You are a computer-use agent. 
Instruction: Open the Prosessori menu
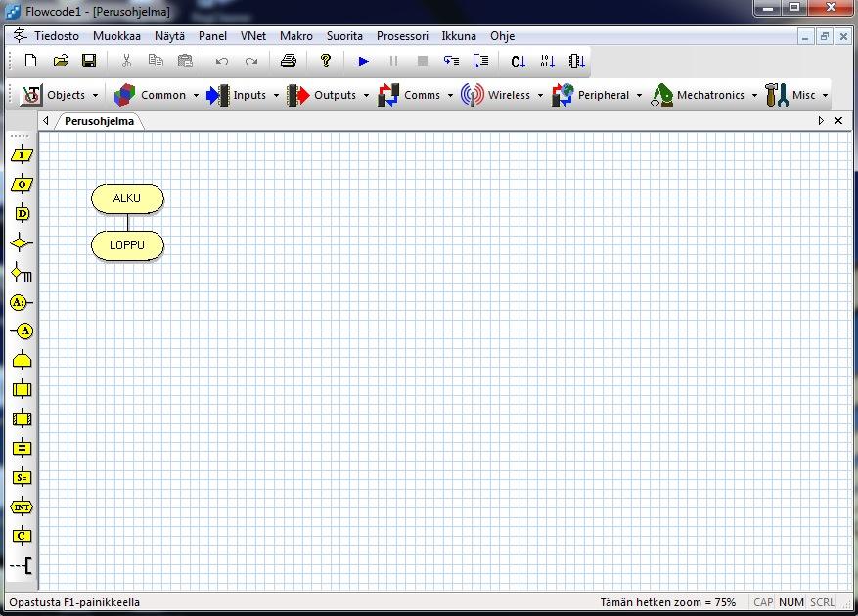(x=402, y=36)
